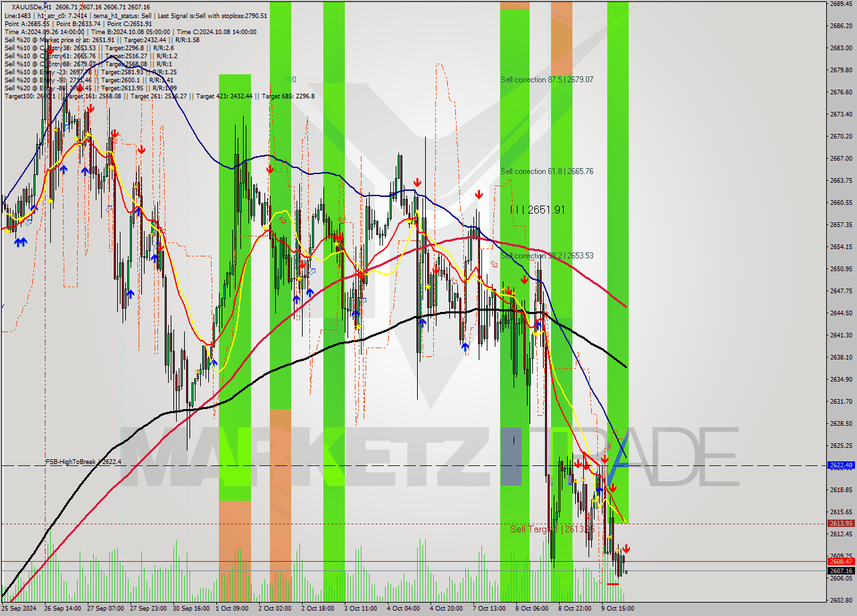The height and width of the screenshot is (616, 857).
Task: Select the '8 Oct 22:00' time label
Action: [x=576, y=609]
